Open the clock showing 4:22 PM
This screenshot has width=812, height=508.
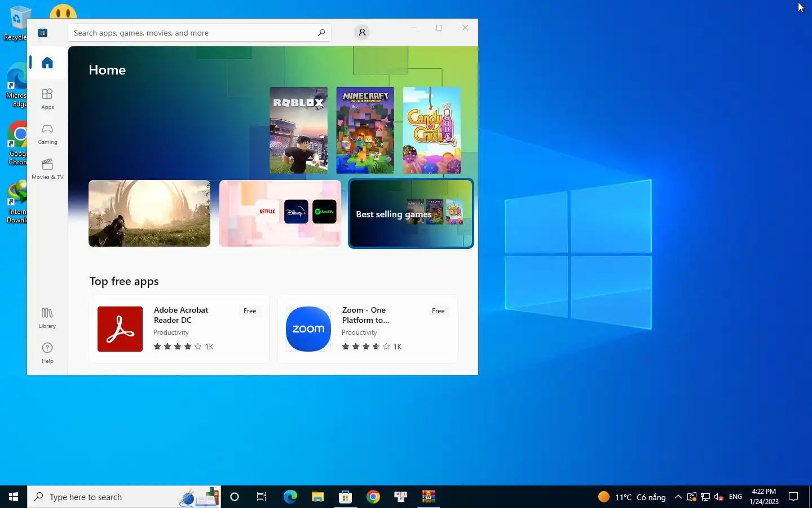pyautogui.click(x=764, y=497)
